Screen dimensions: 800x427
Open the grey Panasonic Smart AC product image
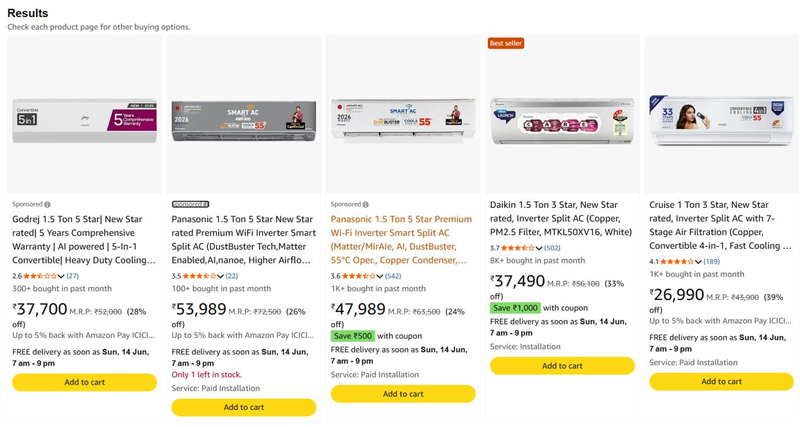coord(244,121)
